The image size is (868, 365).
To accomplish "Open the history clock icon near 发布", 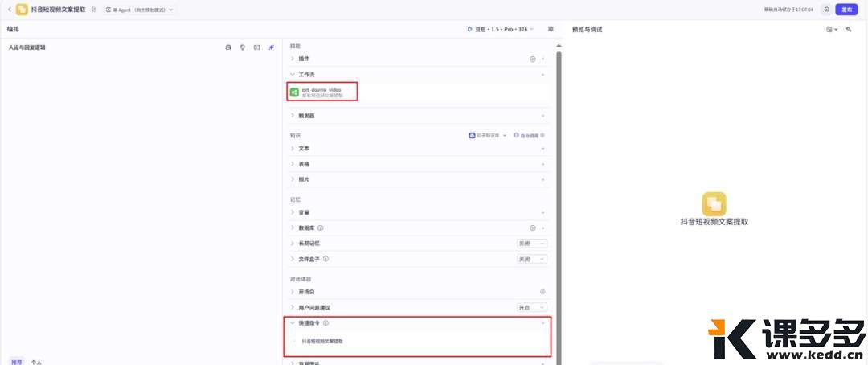I will [826, 10].
